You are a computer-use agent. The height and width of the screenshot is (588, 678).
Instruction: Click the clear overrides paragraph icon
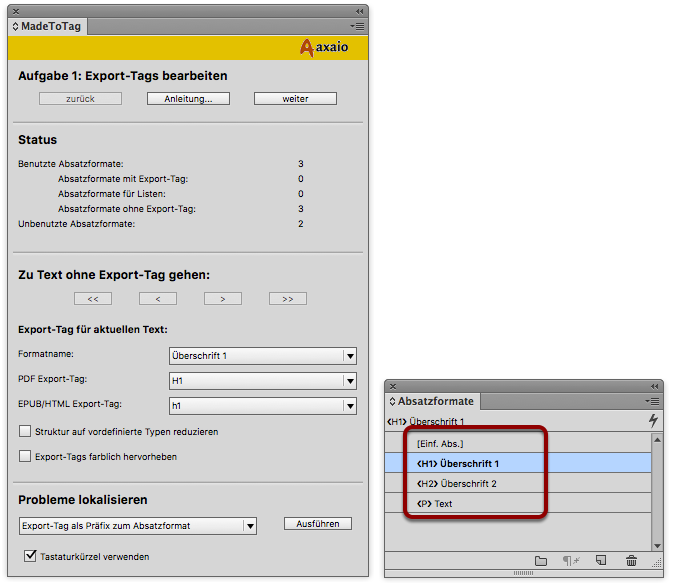(571, 561)
